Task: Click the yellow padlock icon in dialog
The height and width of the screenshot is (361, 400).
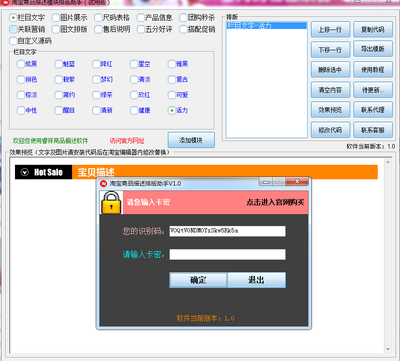Action: [x=111, y=202]
